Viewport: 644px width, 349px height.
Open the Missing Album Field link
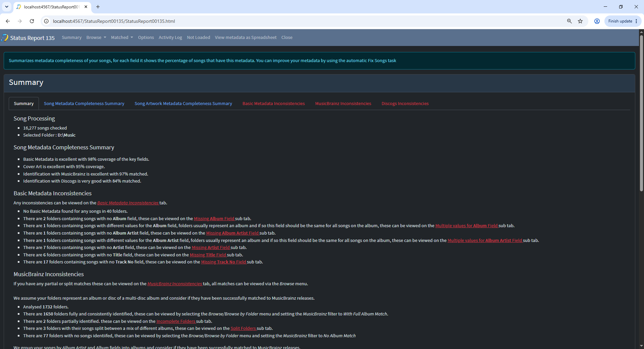[x=214, y=219]
